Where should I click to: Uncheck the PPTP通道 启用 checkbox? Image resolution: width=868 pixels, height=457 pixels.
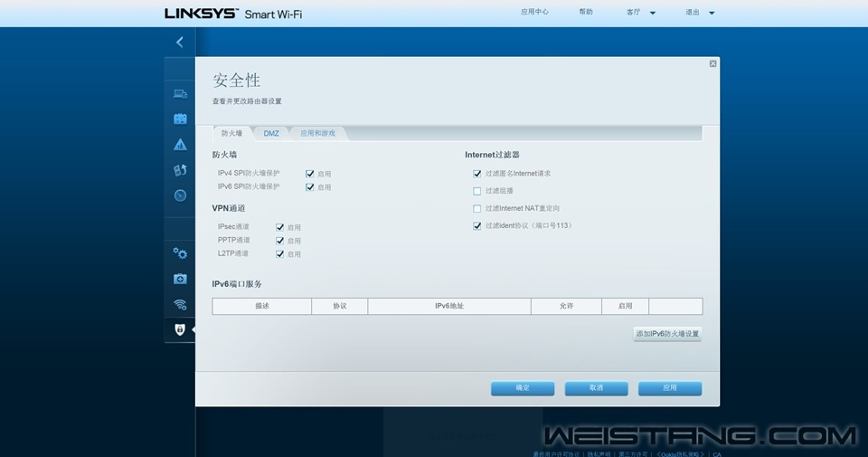(280, 241)
